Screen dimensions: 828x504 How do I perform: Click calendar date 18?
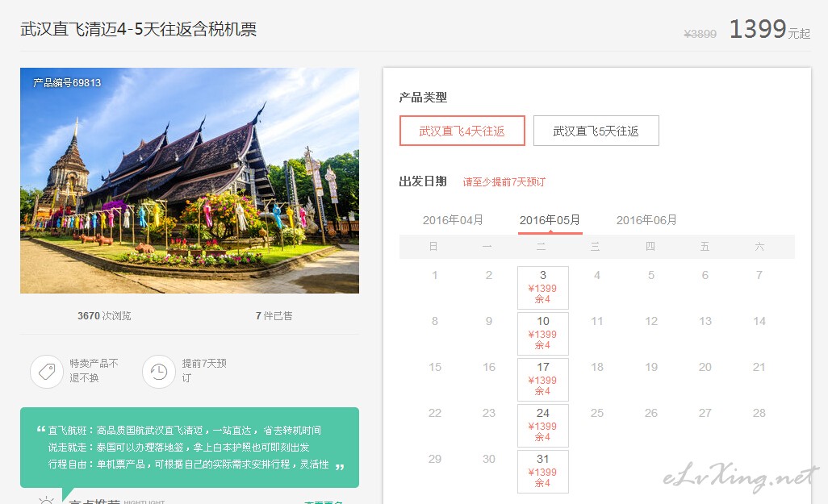coord(596,367)
